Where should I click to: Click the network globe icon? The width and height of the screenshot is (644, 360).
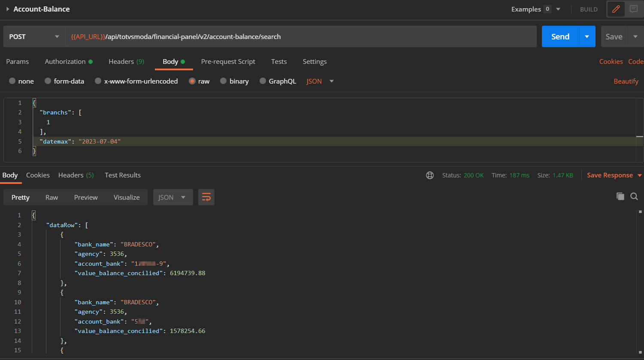pos(430,175)
